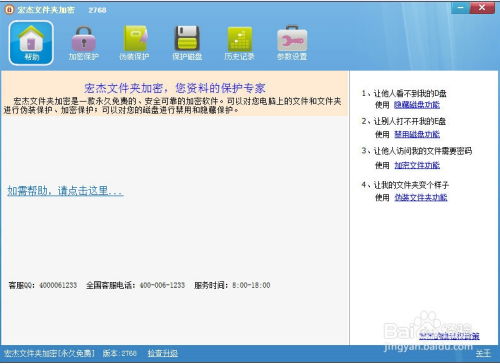The image size is (500, 364).
Task: Minimize the 宏杰文件夹加密 window
Action: 460,8
